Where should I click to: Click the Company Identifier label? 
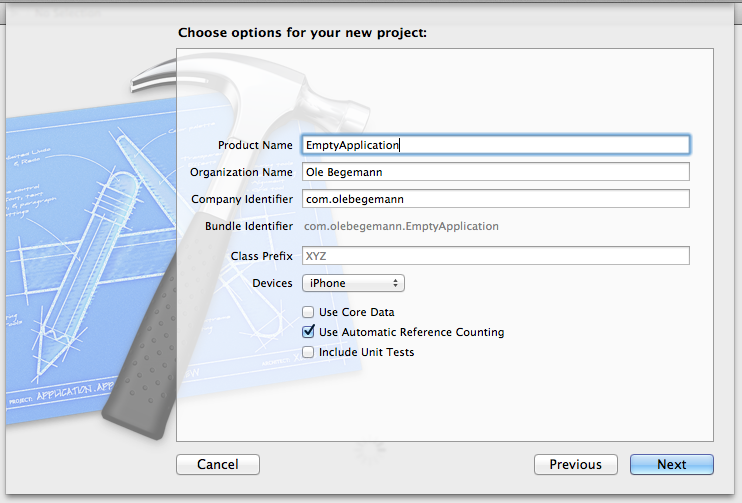tap(242, 199)
